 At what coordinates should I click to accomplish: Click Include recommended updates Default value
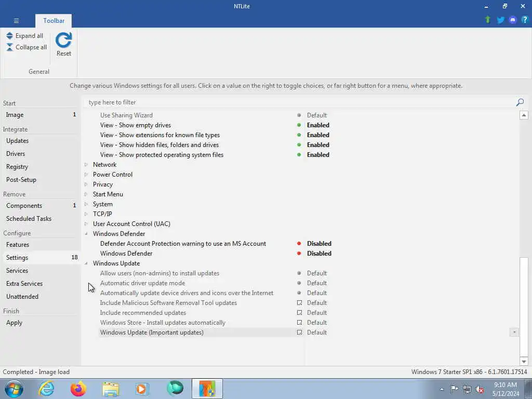317,312
